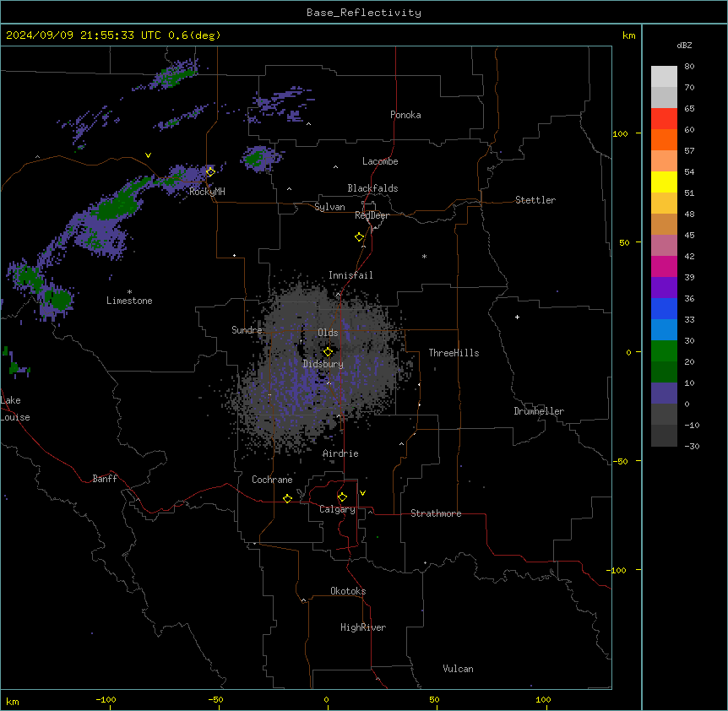Image resolution: width=728 pixels, height=711 pixels.
Task: Click the yellow V marker northwest of RockyMH
Action: (148, 155)
